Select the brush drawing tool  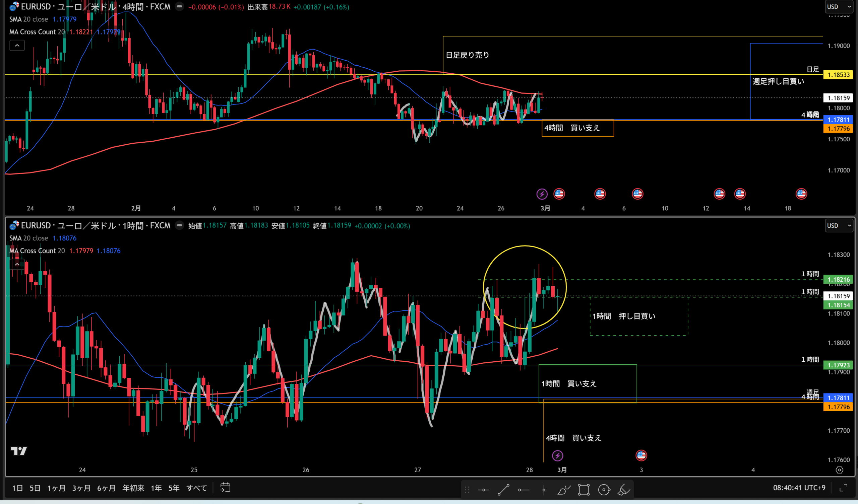click(563, 490)
